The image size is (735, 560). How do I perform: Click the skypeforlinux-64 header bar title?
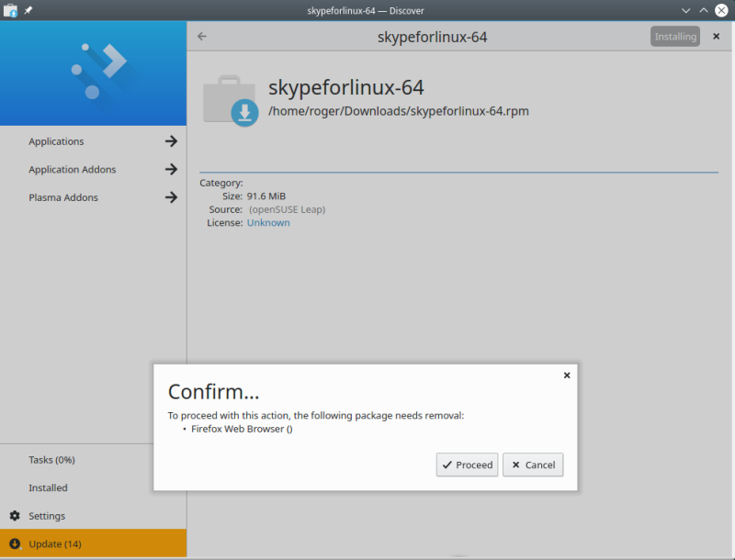[x=432, y=37]
